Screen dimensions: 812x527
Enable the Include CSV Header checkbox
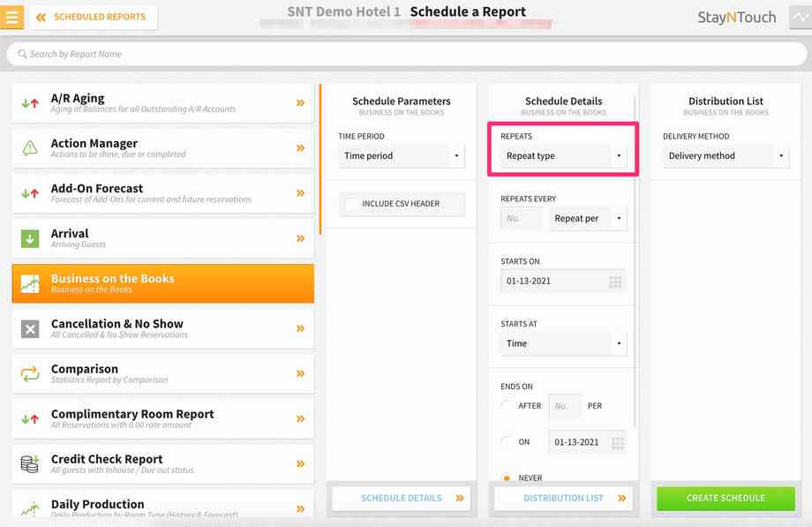[x=350, y=204]
